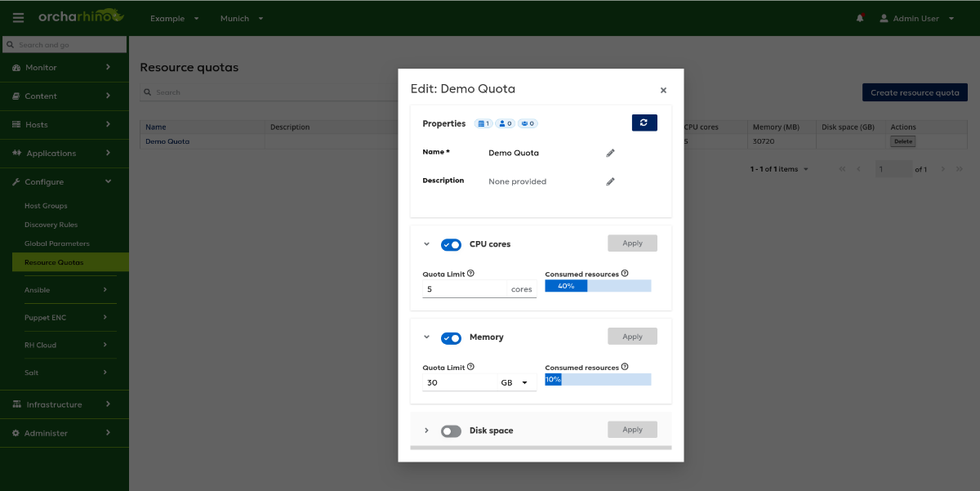The width and height of the screenshot is (980, 491).
Task: Click the hamburger menu icon
Action: 18,18
